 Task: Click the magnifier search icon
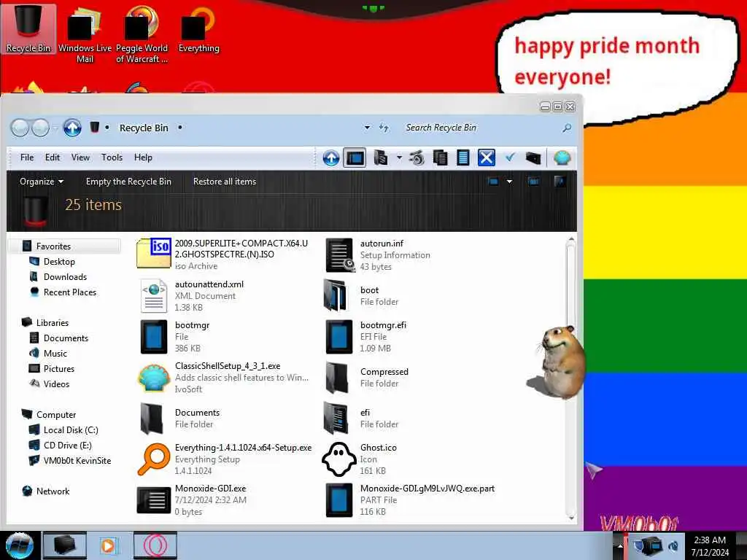pos(566,128)
